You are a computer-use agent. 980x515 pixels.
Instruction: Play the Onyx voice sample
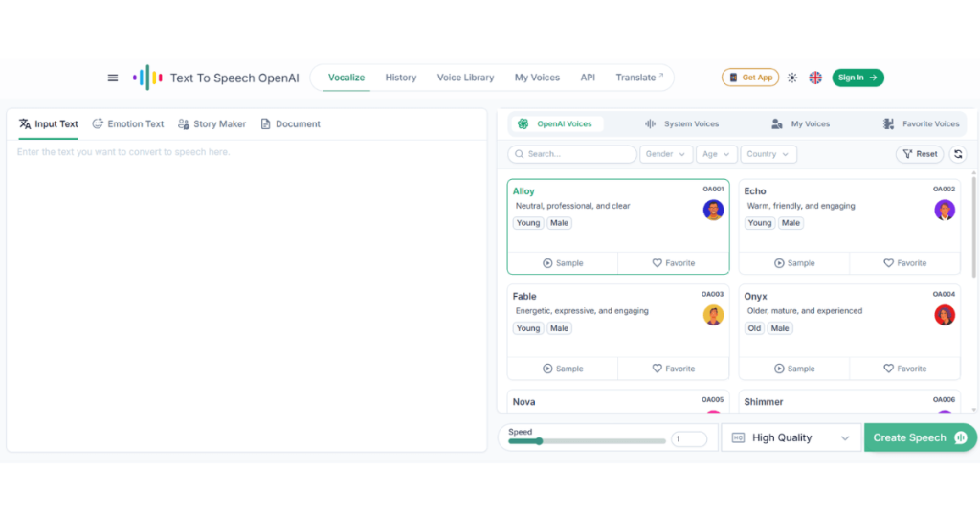click(793, 369)
